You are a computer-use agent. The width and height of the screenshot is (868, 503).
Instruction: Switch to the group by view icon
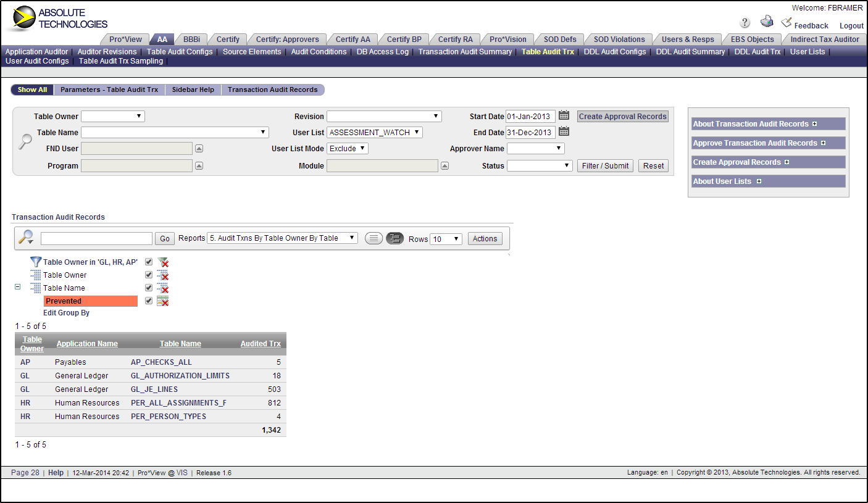point(395,238)
